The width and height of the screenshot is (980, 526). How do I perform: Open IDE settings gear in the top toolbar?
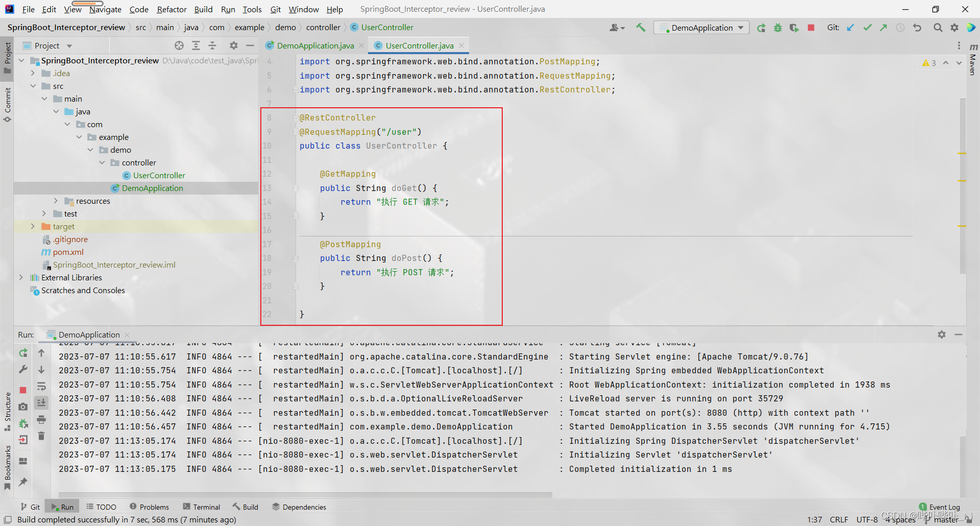954,28
